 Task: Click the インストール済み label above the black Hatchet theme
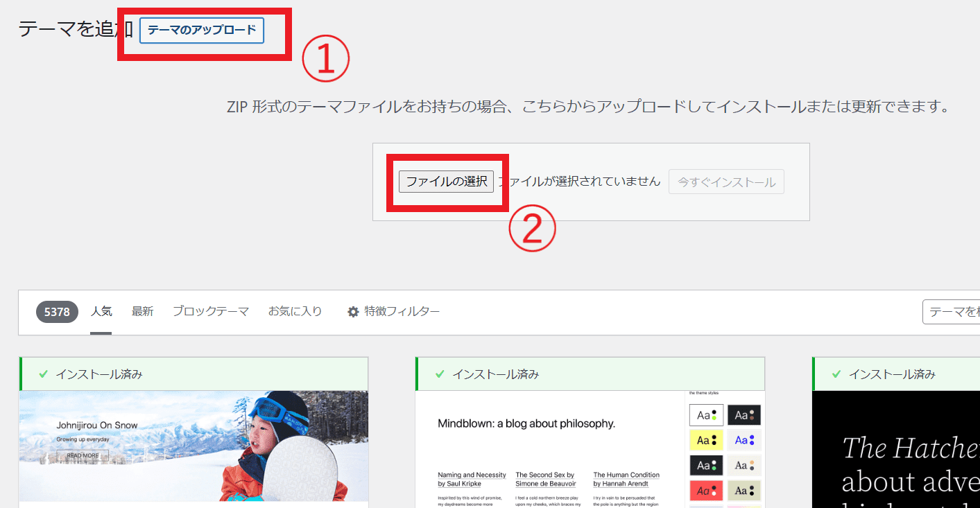[893, 374]
